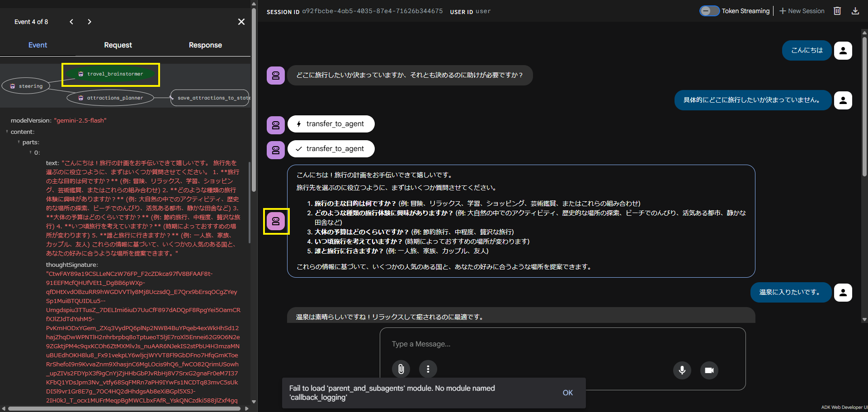Collapse the parts tree node

pyautogui.click(x=19, y=142)
